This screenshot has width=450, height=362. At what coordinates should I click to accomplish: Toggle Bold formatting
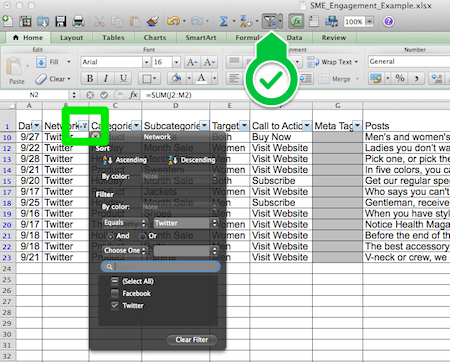pyautogui.click(x=90, y=79)
